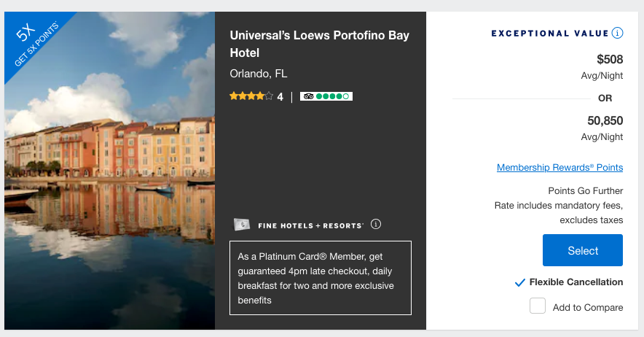Click the Platinum Card icon beside Fine Hotels
Screen dimensions: 644x337
[x=242, y=225]
